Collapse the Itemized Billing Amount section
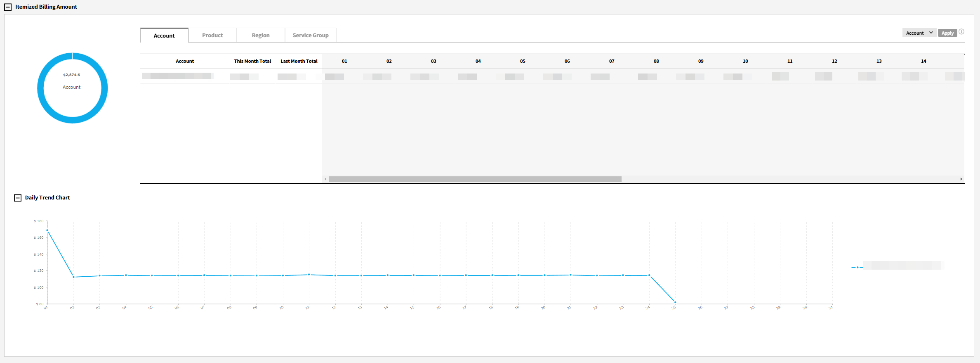The width and height of the screenshot is (980, 363). (x=8, y=7)
